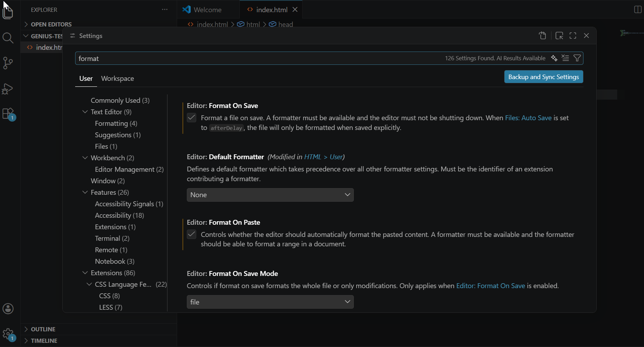The image size is (644, 347).
Task: Open Run and Debug view
Action: point(8,89)
